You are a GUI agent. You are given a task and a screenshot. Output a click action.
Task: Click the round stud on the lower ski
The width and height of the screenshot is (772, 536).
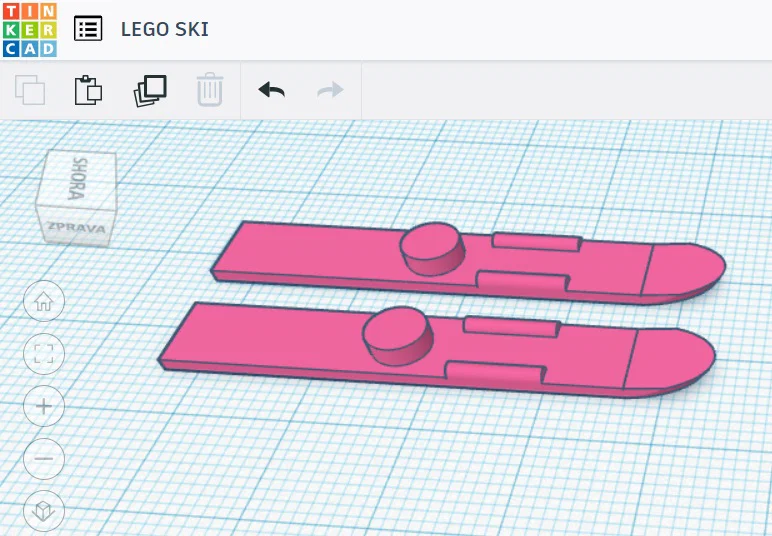click(398, 336)
